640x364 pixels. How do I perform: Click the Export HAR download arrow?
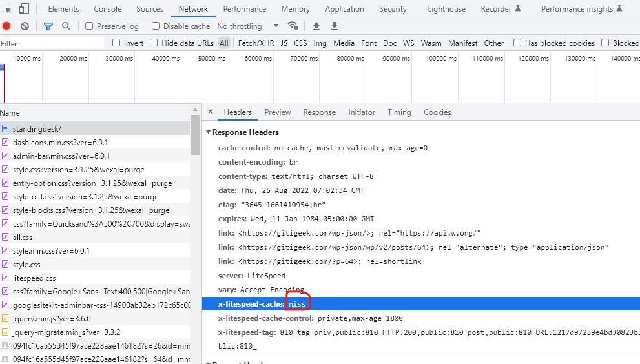(335, 26)
